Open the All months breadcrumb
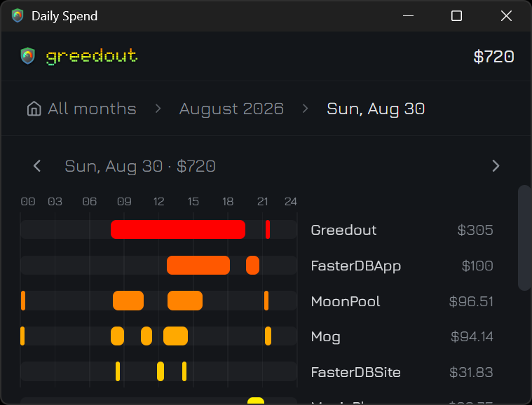The height and width of the screenshot is (405, 532). point(92,109)
